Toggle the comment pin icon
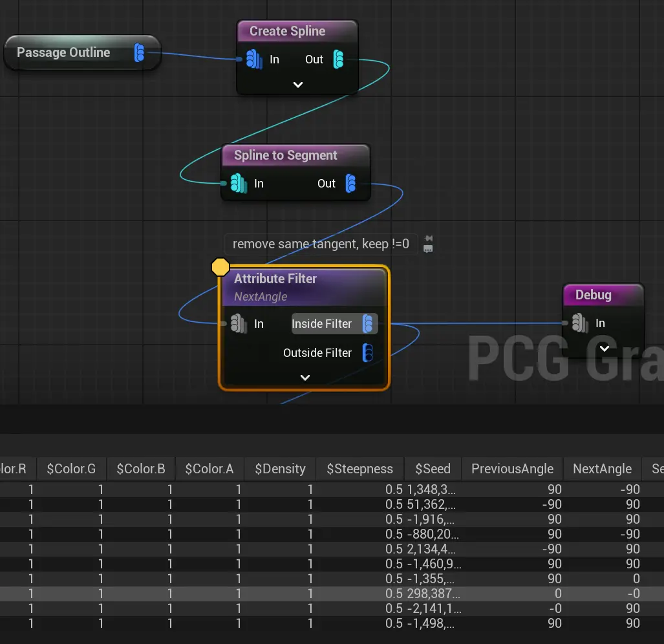Image resolution: width=664 pixels, height=644 pixels. (428, 239)
